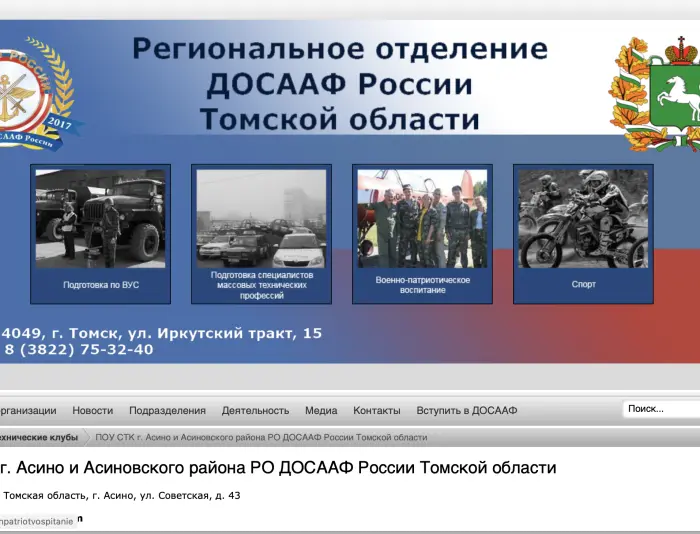Open the Вступить в ДОСААФ menu item
The image size is (700, 534).
(x=467, y=410)
